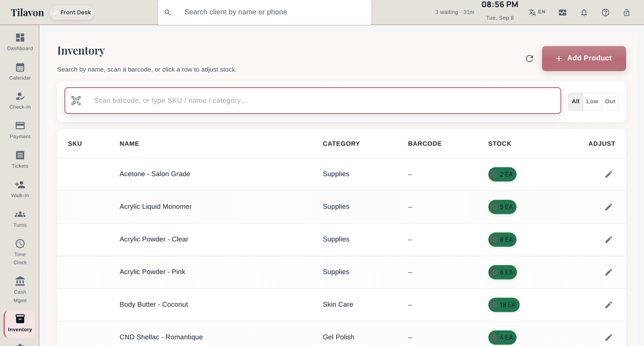This screenshot has width=644, height=346.
Task: Click the Add Product button
Action: click(x=584, y=58)
